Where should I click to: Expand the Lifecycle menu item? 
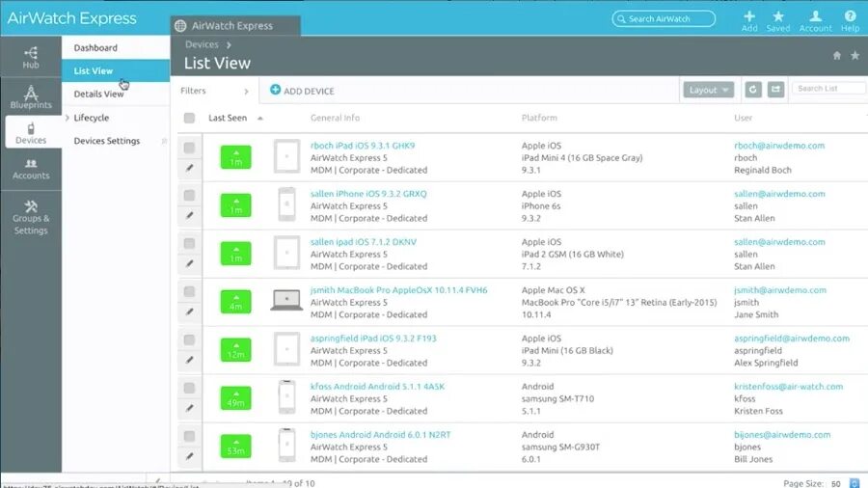[68, 118]
